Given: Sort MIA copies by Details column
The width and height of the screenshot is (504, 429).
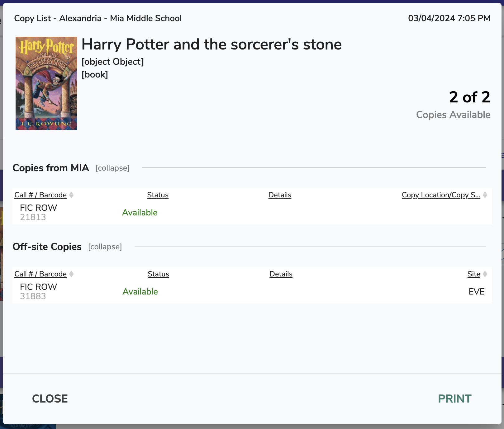Looking at the screenshot, I should coord(280,195).
